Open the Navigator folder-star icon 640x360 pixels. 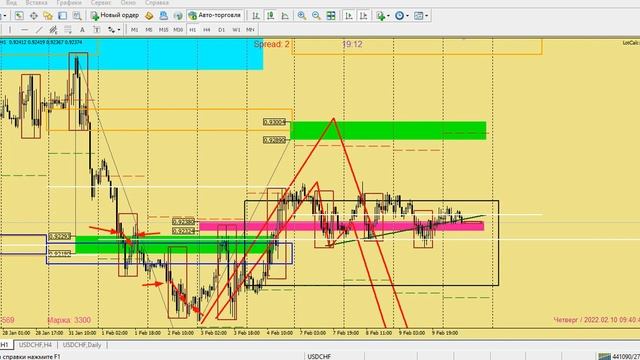[48, 16]
